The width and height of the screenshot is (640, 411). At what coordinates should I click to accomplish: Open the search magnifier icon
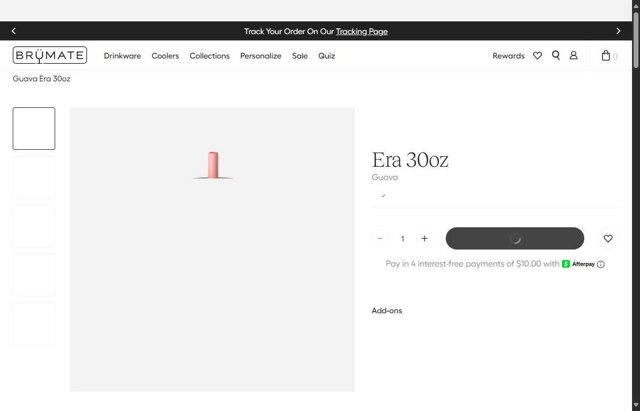pyautogui.click(x=556, y=56)
